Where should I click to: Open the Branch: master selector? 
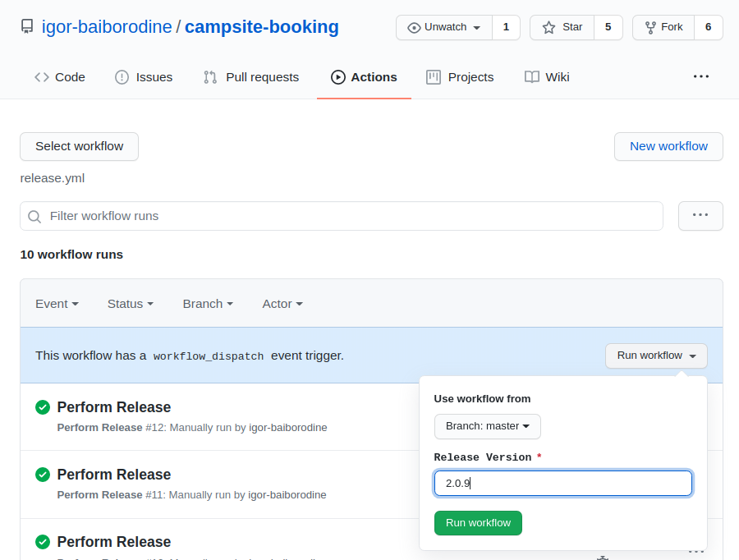[x=487, y=427]
